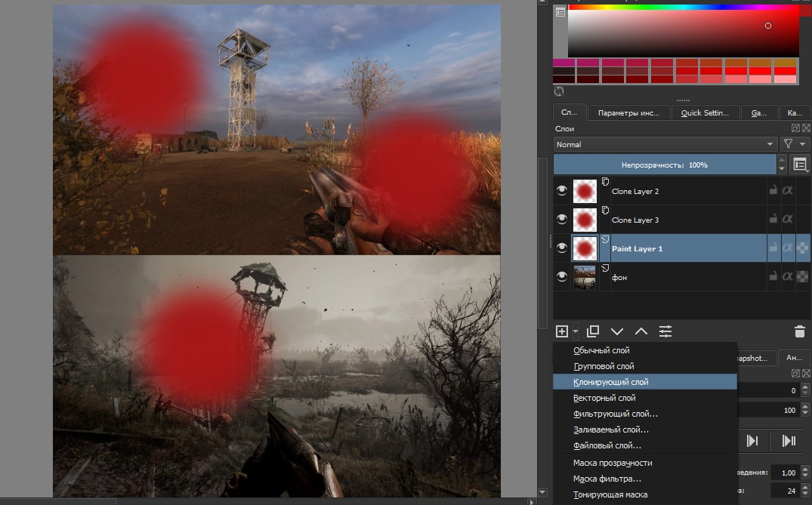Click the refresh color patches icon
This screenshot has width=812, height=505.
pyautogui.click(x=559, y=91)
